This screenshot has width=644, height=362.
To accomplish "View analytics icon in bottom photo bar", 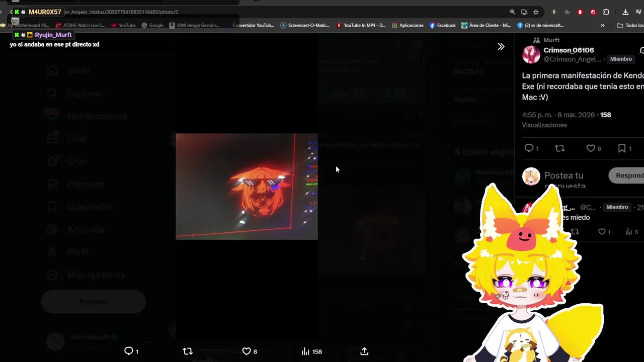I will coord(305,351).
